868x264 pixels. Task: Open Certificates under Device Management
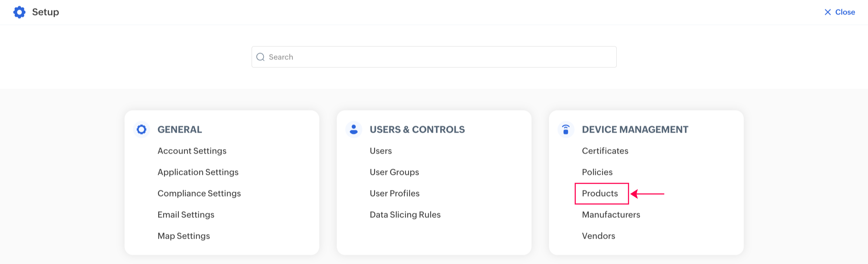tap(605, 151)
